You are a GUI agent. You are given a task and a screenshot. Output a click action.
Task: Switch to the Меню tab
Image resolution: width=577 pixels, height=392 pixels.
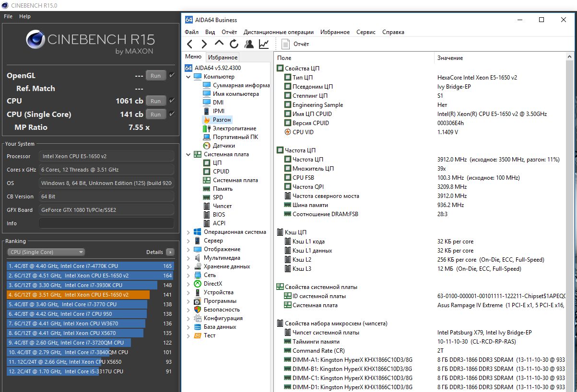(193, 57)
